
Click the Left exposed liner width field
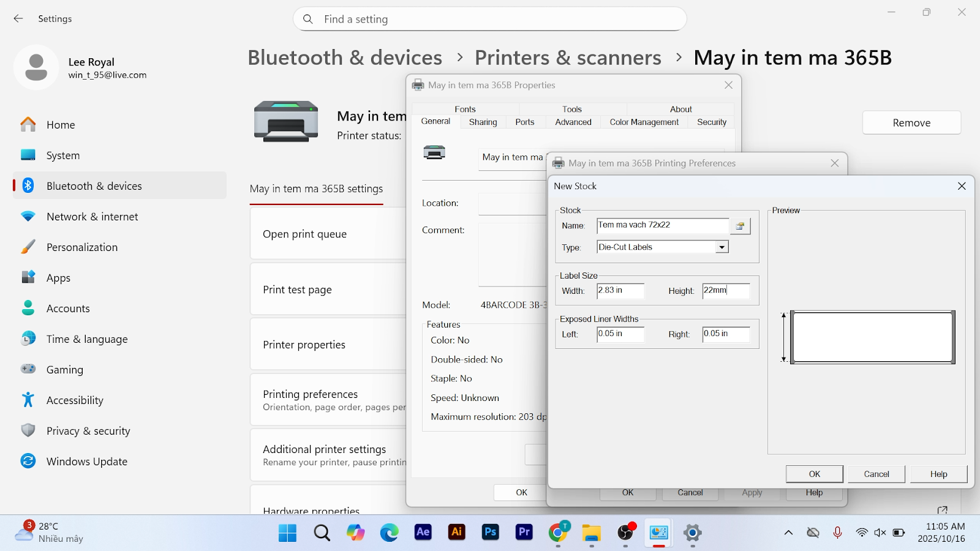tap(620, 334)
